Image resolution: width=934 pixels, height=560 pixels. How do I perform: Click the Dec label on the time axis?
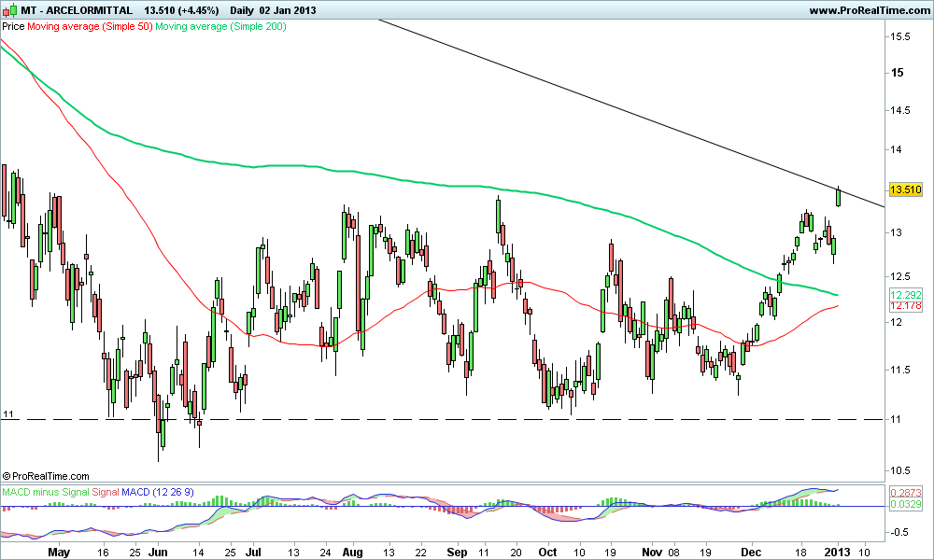pos(752,553)
